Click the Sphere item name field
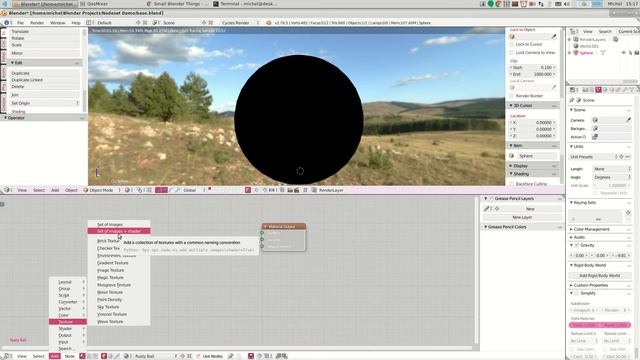Viewport: 640px width, 360px height. tap(536, 156)
